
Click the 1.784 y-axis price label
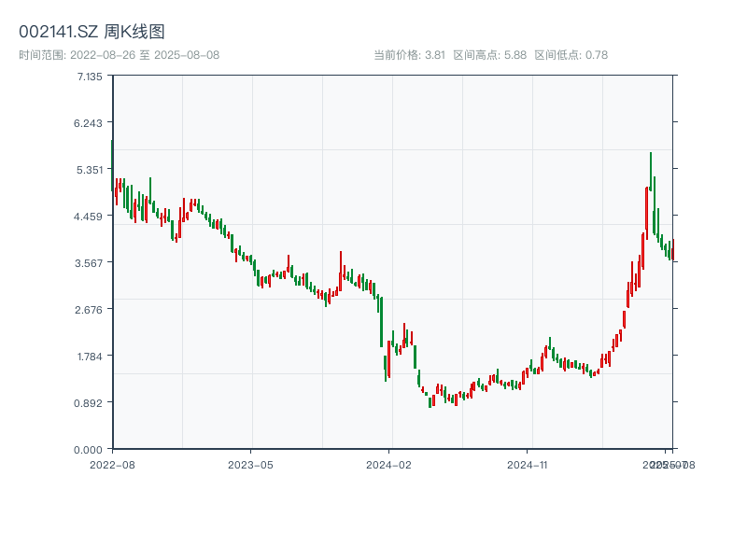tap(90, 356)
